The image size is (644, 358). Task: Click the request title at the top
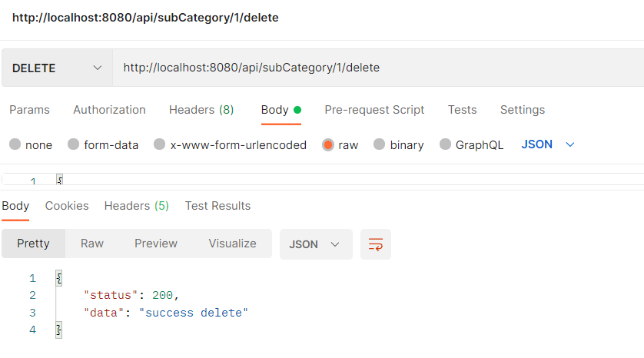tap(145, 18)
